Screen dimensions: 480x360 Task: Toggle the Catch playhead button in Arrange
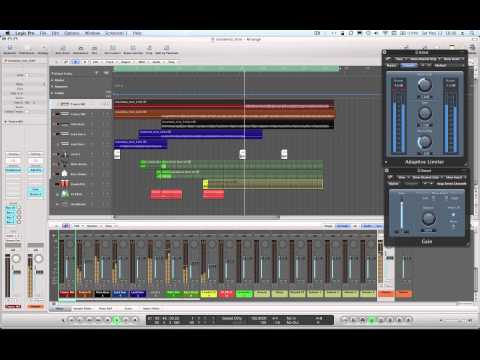pos(76,62)
